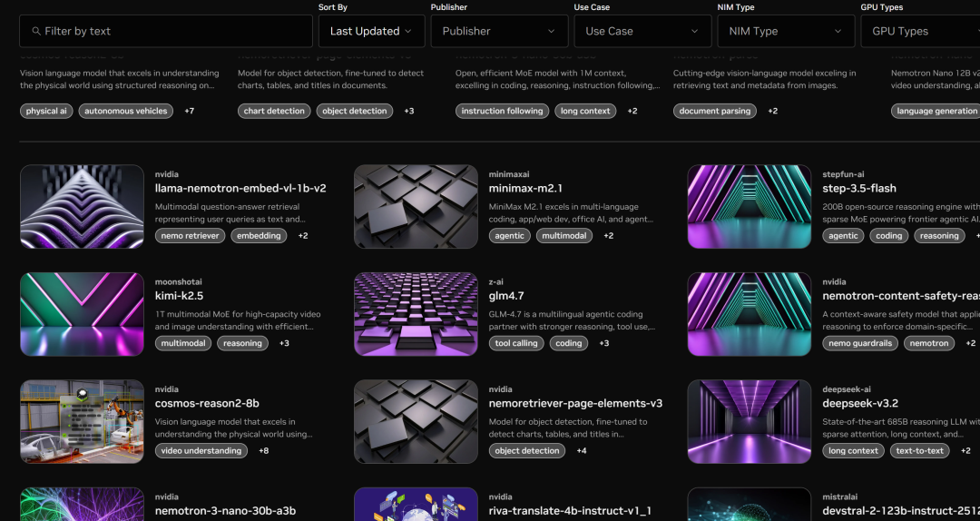Click long context tag under deepseek-v3.2
The height and width of the screenshot is (521, 980).
pyautogui.click(x=853, y=451)
